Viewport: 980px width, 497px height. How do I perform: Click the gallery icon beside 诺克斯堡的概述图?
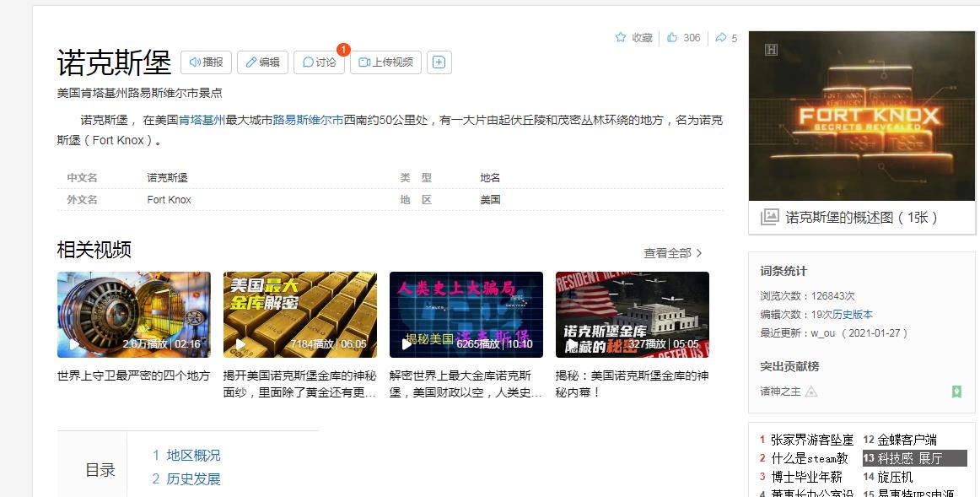(x=769, y=217)
